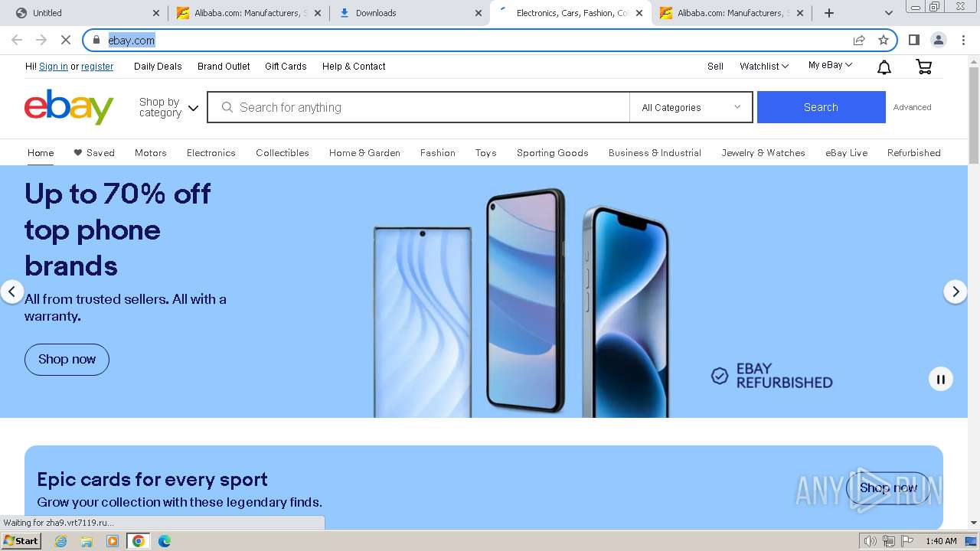Screen dimensions: 980x551
Task: Click Shop now on phone banner
Action: pos(67,359)
